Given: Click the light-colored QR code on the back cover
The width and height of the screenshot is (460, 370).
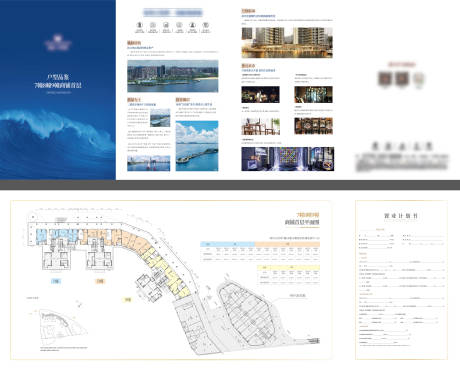Looking at the screenshot, I should [x=418, y=79].
